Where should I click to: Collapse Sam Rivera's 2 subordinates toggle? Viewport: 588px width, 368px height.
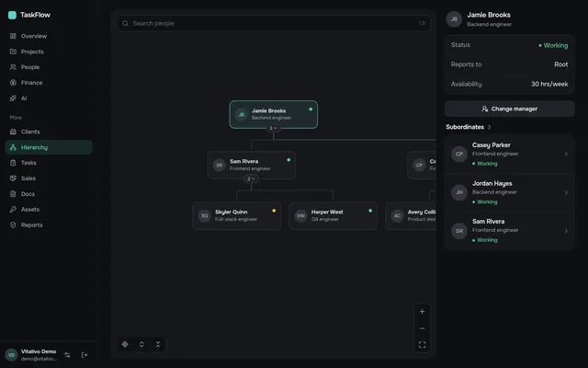click(251, 178)
